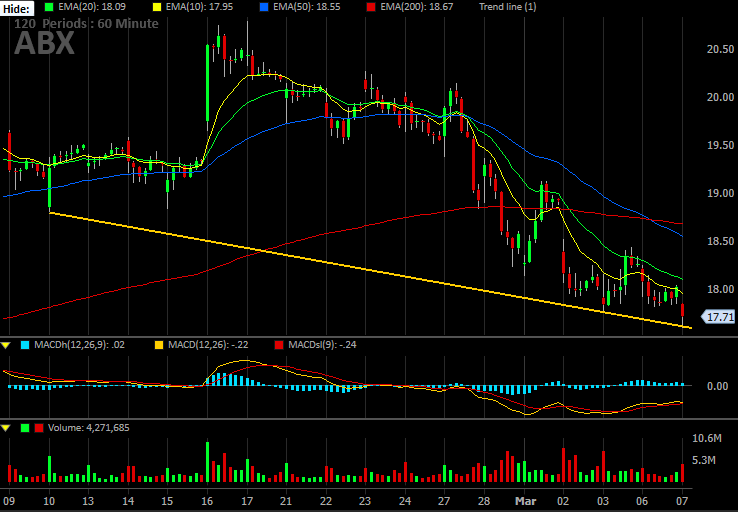Screen dimensions: 738x512
Task: Click the 23 date axis label
Action: click(366, 500)
